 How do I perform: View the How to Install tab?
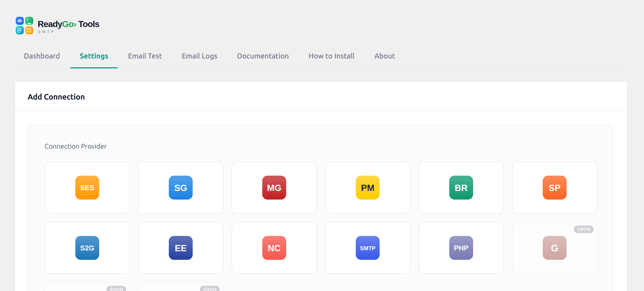(331, 56)
